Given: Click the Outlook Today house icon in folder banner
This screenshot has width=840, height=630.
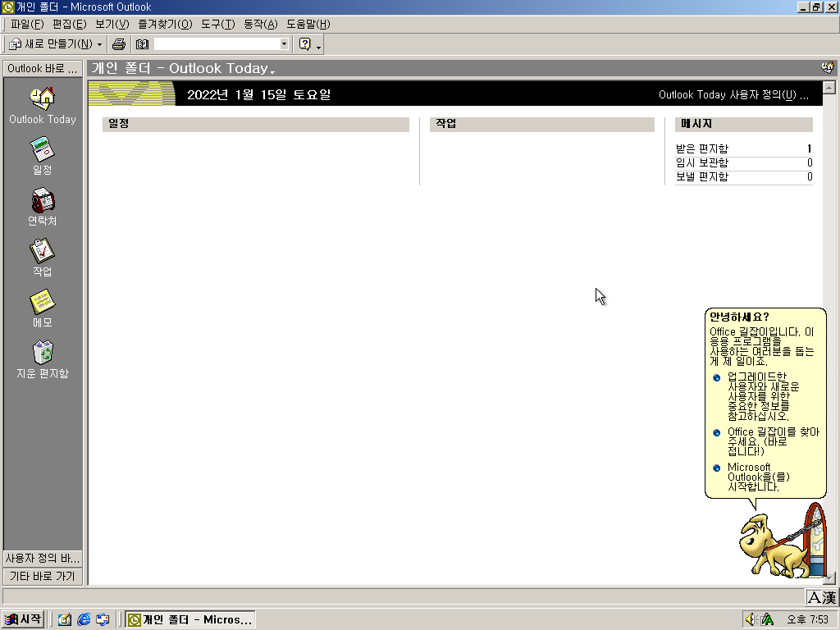Looking at the screenshot, I should tap(827, 67).
